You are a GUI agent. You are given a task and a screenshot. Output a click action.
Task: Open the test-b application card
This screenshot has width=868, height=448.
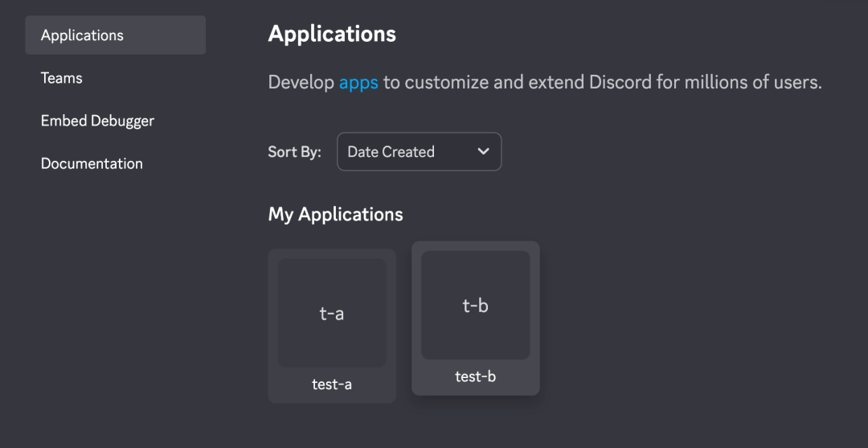[476, 318]
